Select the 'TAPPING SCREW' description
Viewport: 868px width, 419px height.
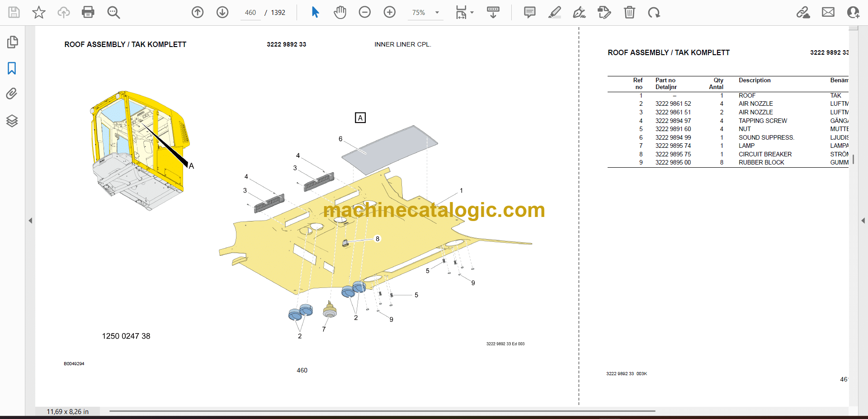click(x=763, y=121)
